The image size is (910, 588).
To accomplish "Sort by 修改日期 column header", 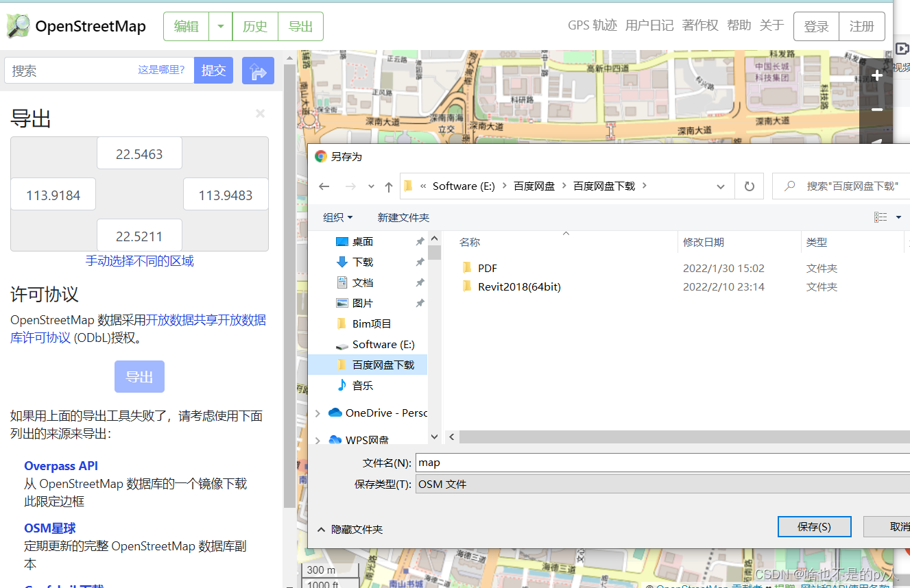I will [704, 242].
